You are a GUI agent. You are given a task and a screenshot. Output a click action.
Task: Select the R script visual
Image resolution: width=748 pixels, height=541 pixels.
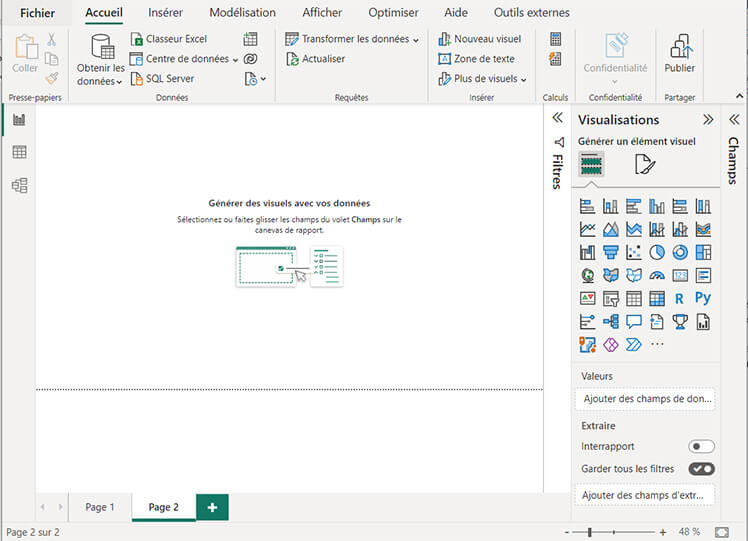679,299
